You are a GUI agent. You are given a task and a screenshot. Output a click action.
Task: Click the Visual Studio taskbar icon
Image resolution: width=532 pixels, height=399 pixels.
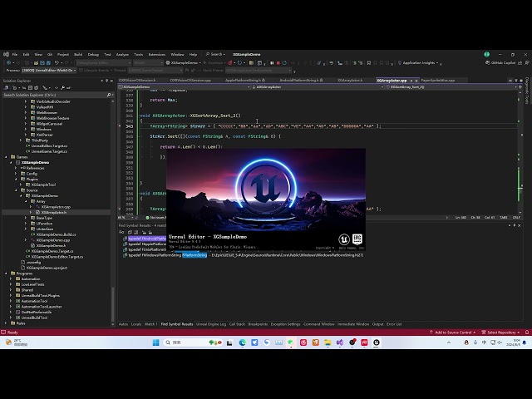340,342
